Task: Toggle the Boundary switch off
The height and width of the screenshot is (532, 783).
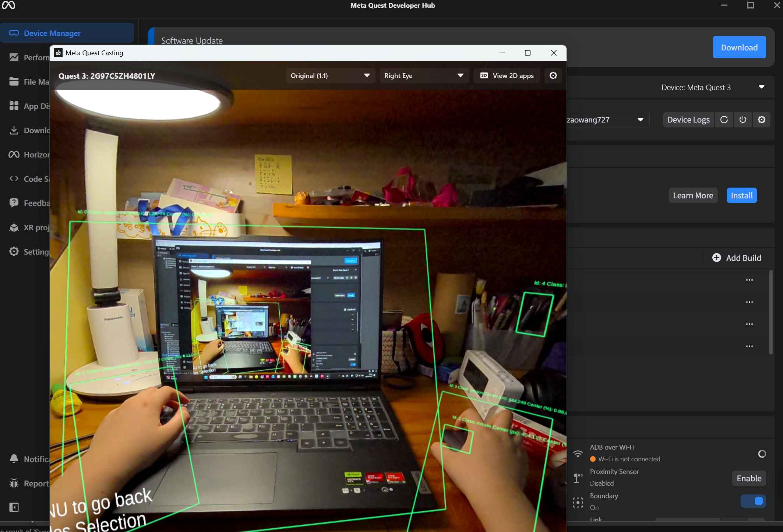Action: [x=753, y=501]
